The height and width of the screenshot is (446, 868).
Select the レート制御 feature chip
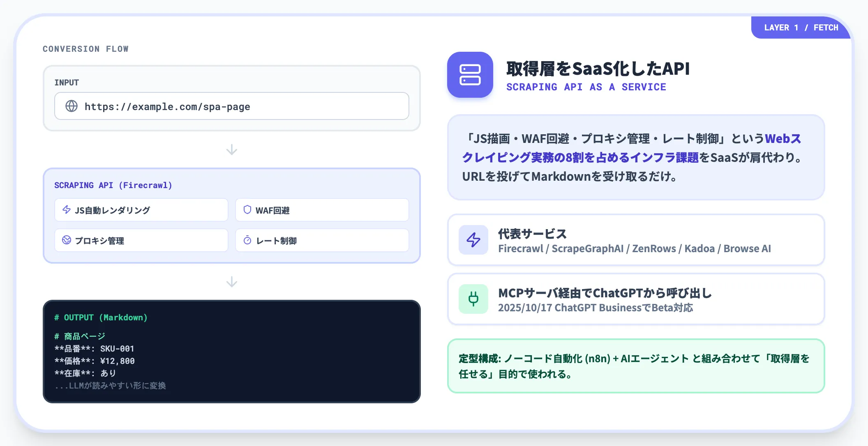[x=322, y=240]
